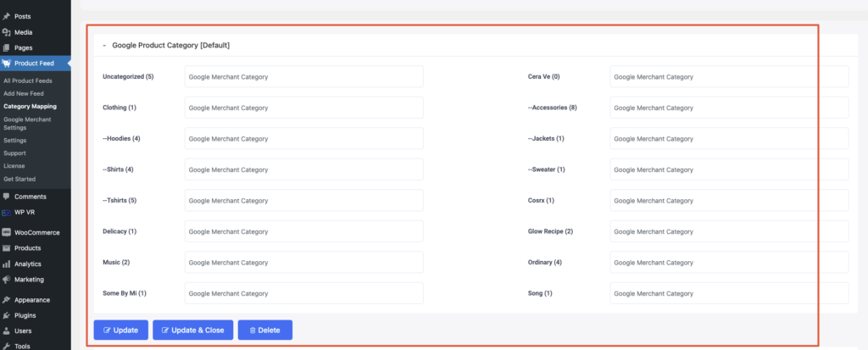The height and width of the screenshot is (350, 868).
Task: Open the Support submenu item
Action: click(x=14, y=153)
